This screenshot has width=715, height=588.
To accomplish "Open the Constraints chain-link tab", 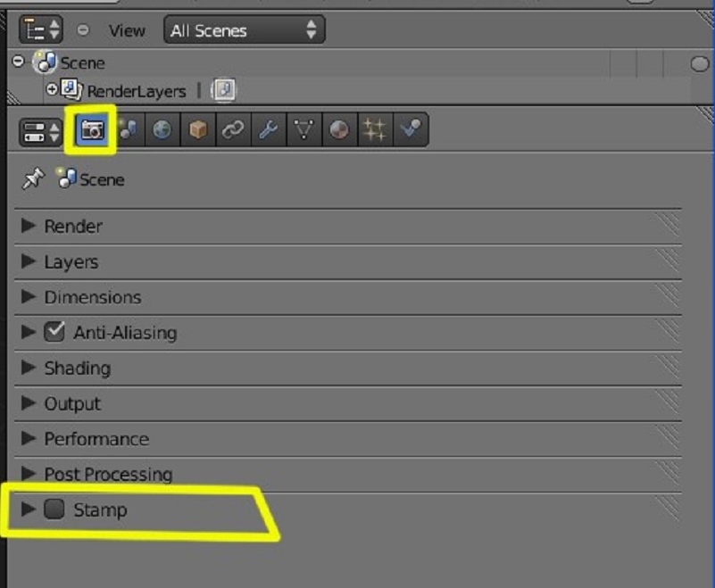I will click(x=233, y=130).
